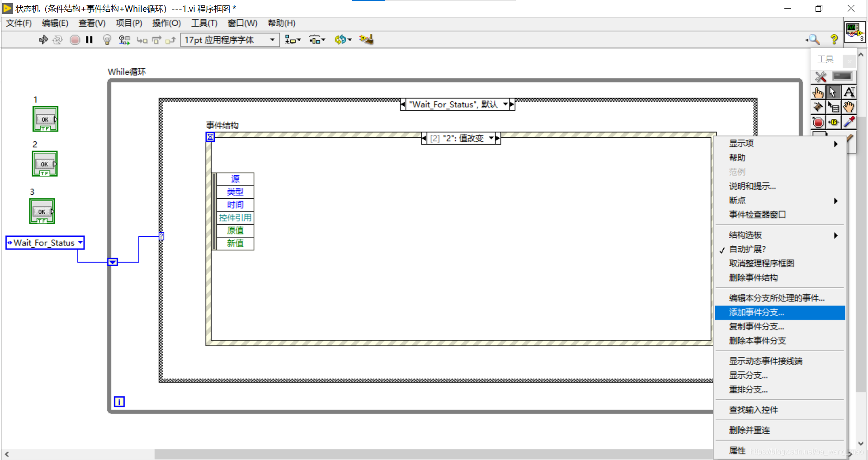Open the case selector label dropdown arrow
The image size is (868, 460).
coord(505,104)
